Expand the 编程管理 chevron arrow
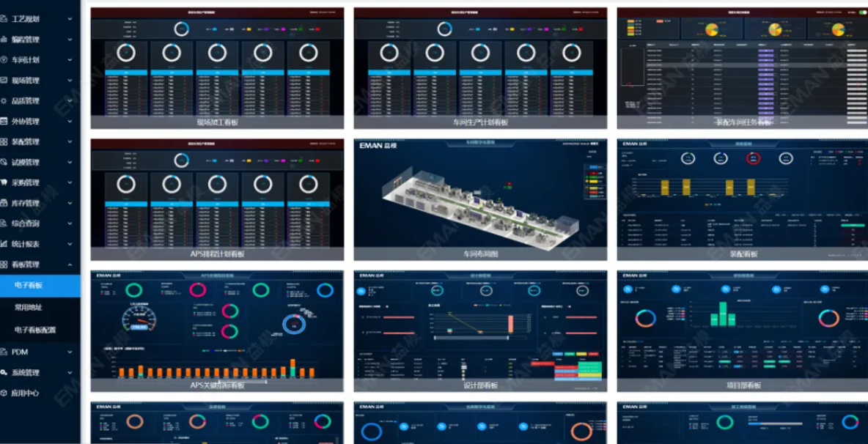The height and width of the screenshot is (444, 868). tap(70, 40)
